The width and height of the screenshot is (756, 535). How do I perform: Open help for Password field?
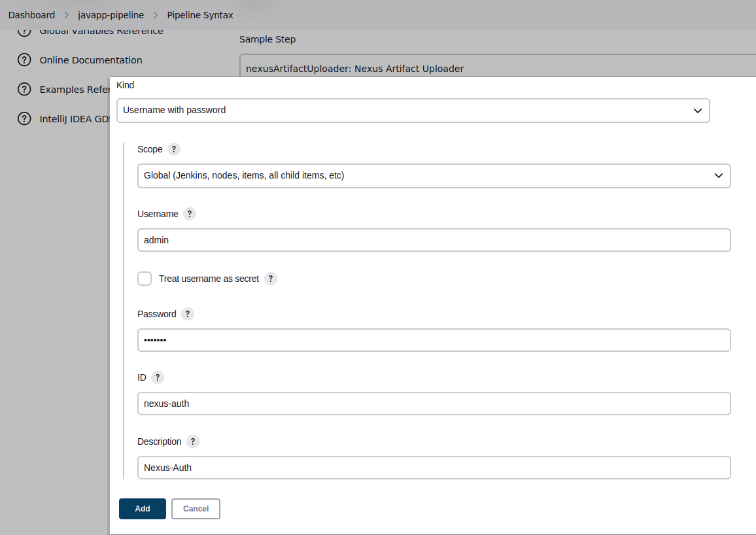188,314
